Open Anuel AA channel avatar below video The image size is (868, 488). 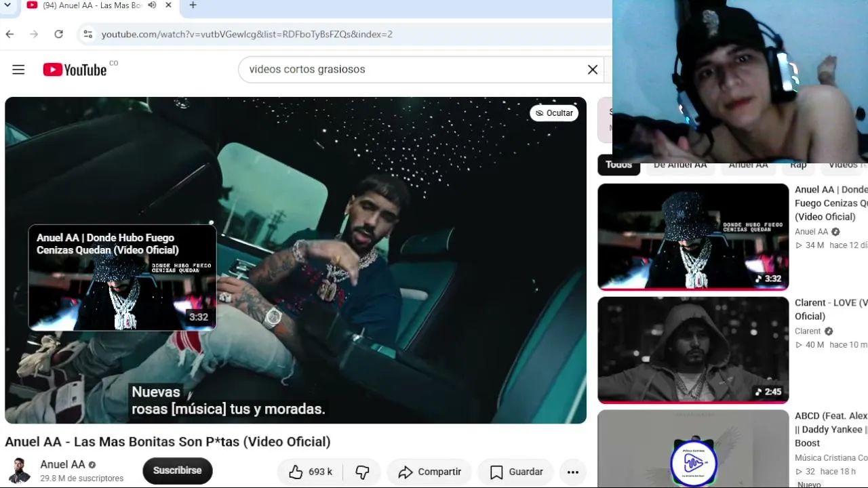19,470
